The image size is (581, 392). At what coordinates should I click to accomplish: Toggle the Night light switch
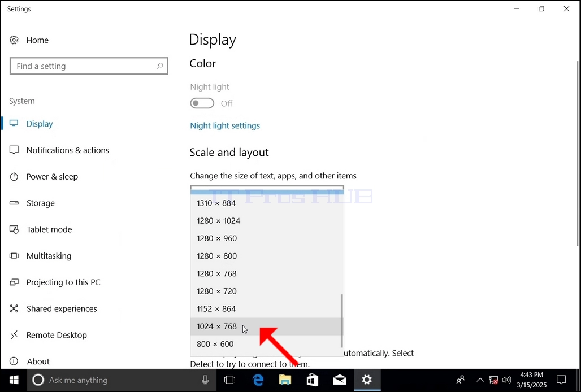pyautogui.click(x=202, y=103)
